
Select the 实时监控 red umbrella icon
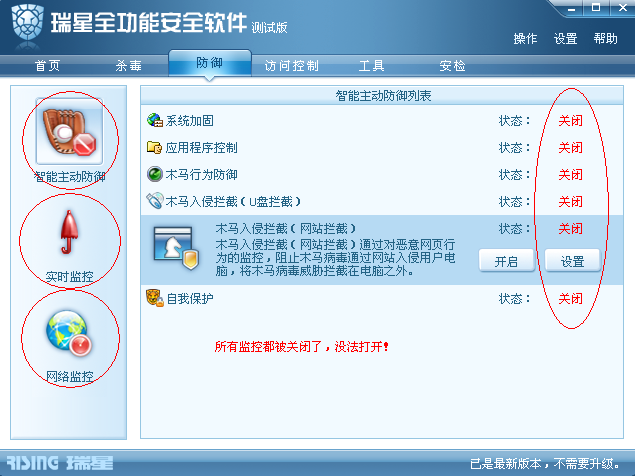click(69, 233)
